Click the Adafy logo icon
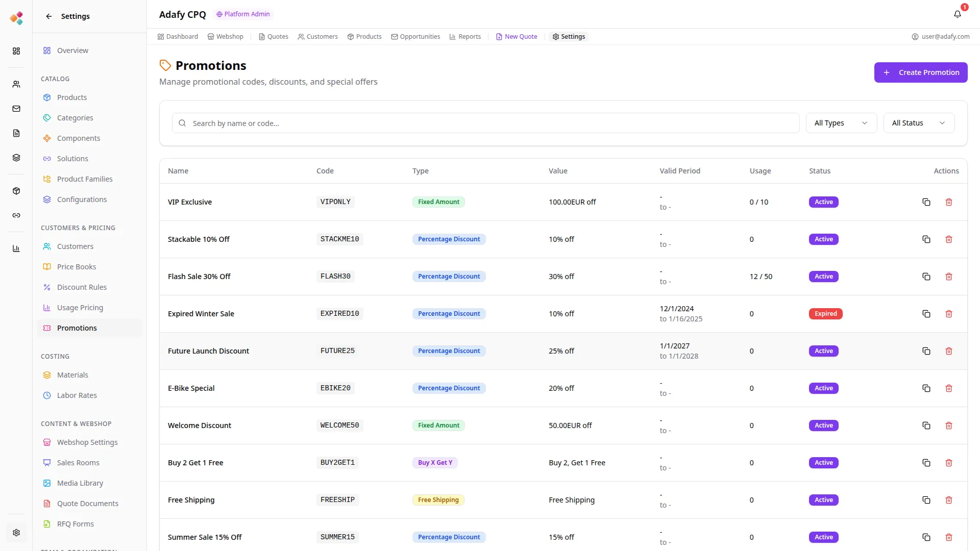Viewport: 980px width, 551px height. 16,18
